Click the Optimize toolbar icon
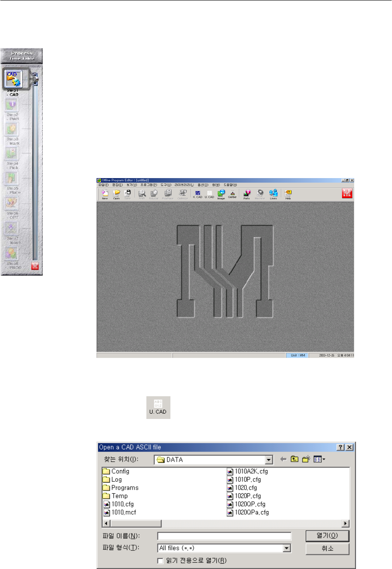This screenshot has width=392, height=569. [182, 195]
